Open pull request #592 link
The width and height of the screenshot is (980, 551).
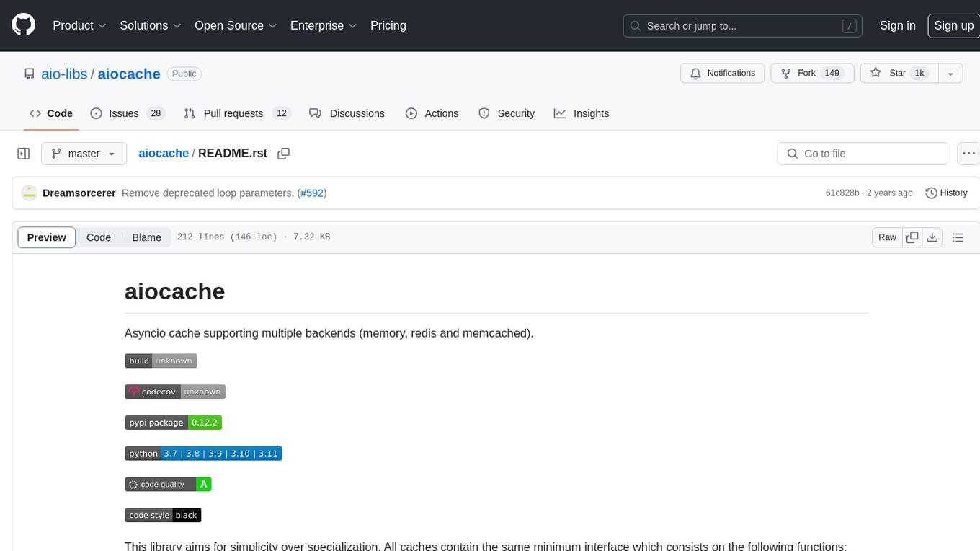pos(313,193)
